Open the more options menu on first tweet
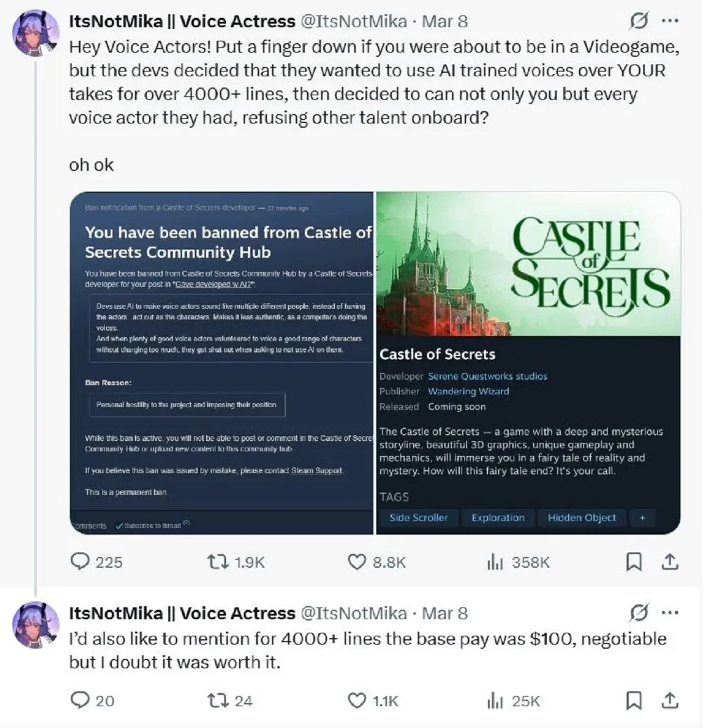Viewport: 710px width, 728px height. tap(670, 21)
